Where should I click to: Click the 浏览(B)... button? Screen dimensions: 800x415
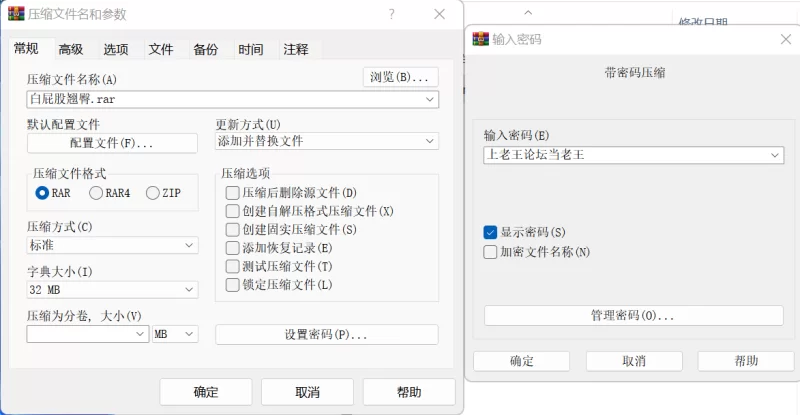click(400, 77)
